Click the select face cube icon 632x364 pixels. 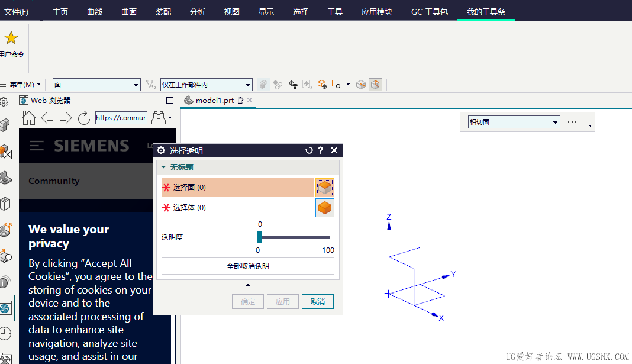click(324, 188)
